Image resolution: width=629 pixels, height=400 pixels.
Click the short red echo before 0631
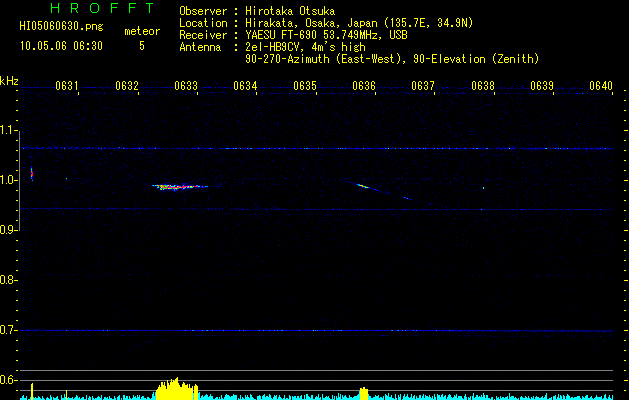point(32,174)
